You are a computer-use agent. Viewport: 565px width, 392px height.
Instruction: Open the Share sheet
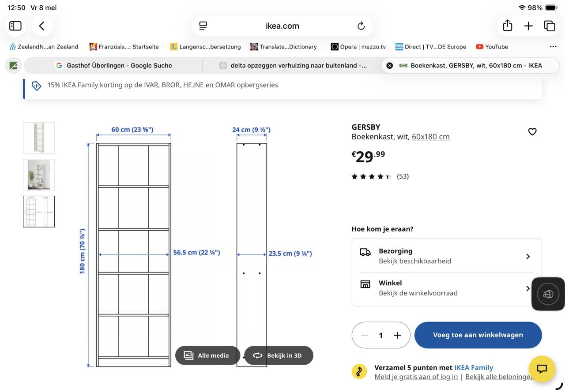(x=508, y=26)
